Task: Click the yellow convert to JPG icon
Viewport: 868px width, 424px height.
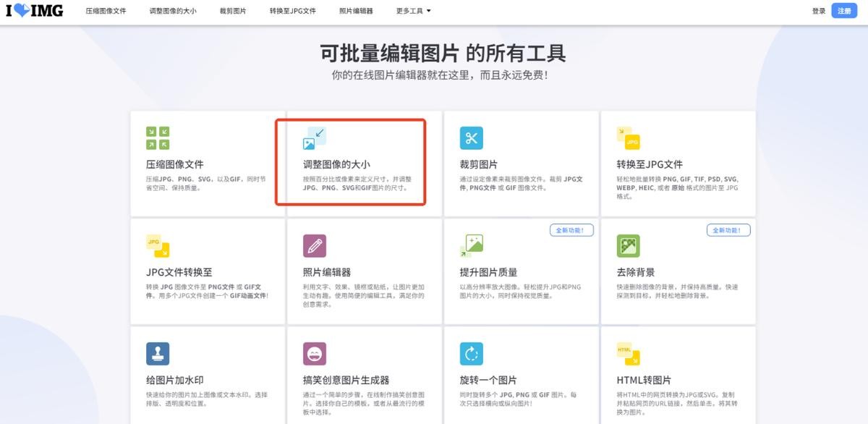Action: (628, 137)
